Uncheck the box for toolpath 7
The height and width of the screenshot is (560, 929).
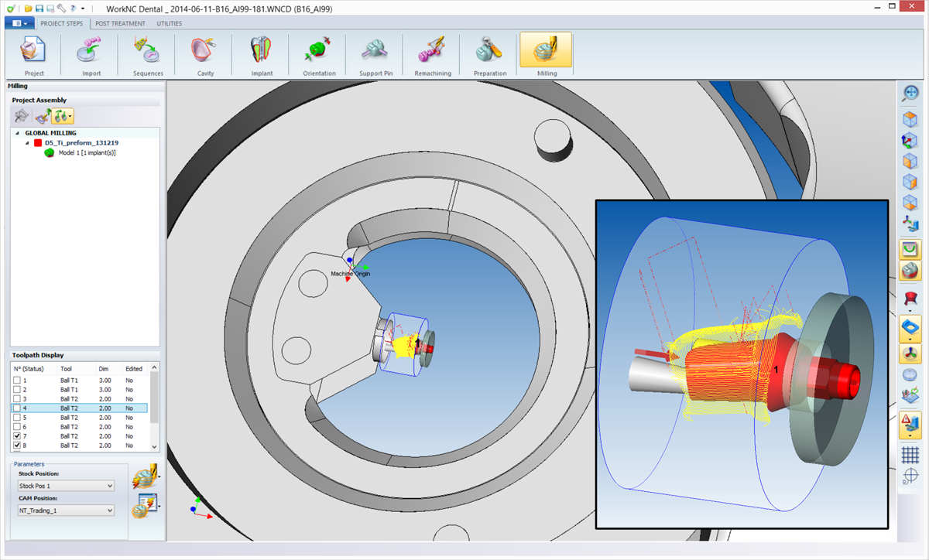[x=17, y=436]
